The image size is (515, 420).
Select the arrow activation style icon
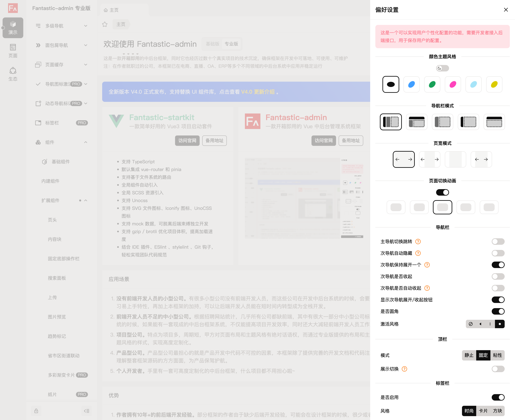(x=480, y=324)
